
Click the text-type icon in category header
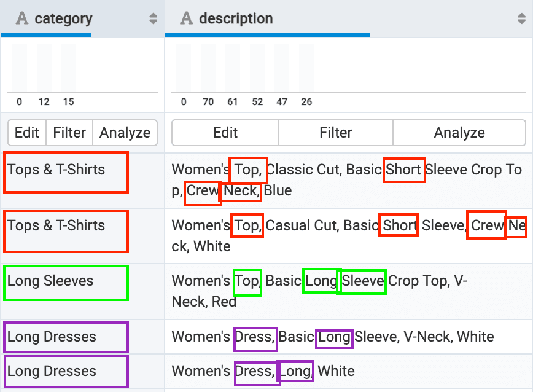pos(22,18)
